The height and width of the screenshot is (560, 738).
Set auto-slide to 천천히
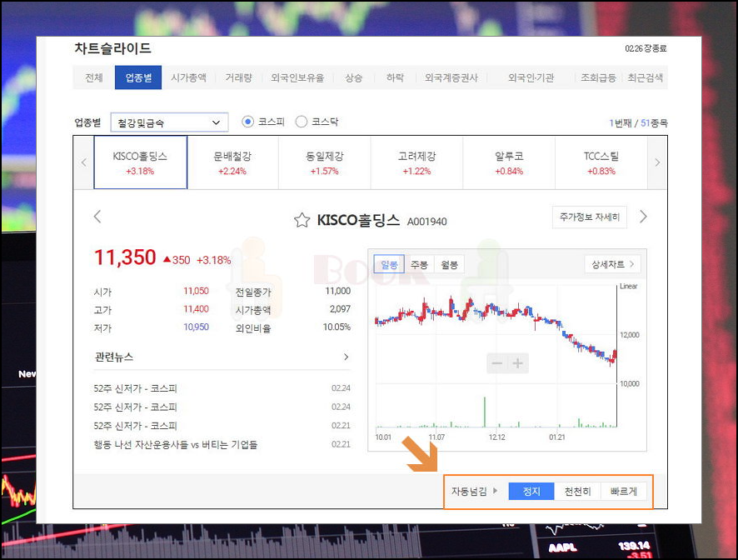(x=577, y=491)
